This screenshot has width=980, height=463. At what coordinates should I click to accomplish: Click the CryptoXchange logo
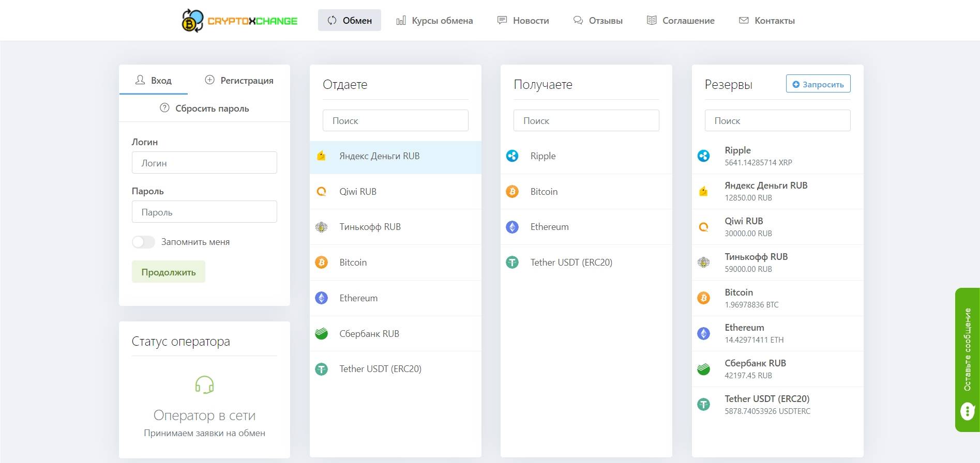click(239, 21)
